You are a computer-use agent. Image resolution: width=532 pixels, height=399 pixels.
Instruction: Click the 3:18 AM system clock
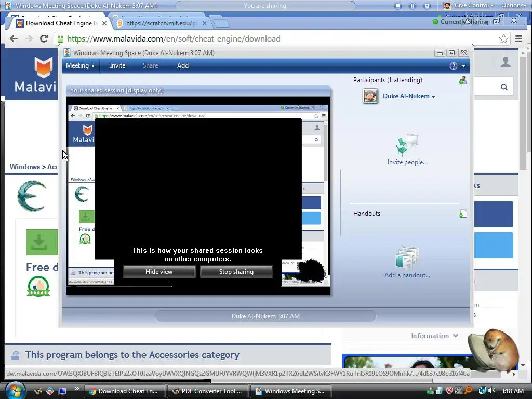click(512, 391)
